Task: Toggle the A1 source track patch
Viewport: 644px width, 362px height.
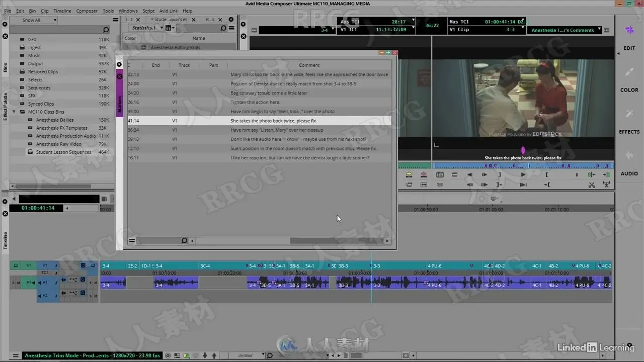Action: [x=29, y=283]
